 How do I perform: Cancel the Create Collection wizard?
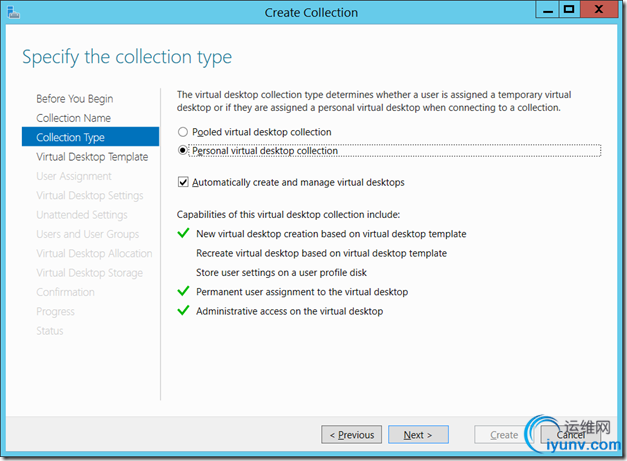(571, 435)
